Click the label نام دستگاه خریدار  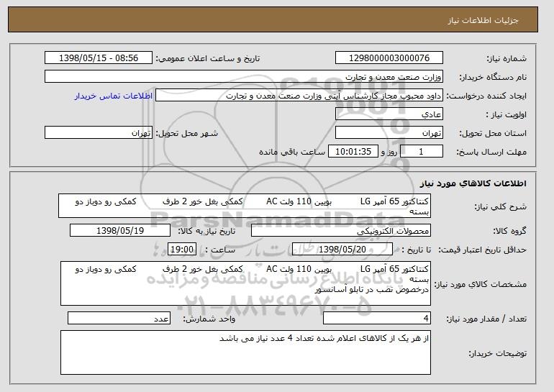493,77
